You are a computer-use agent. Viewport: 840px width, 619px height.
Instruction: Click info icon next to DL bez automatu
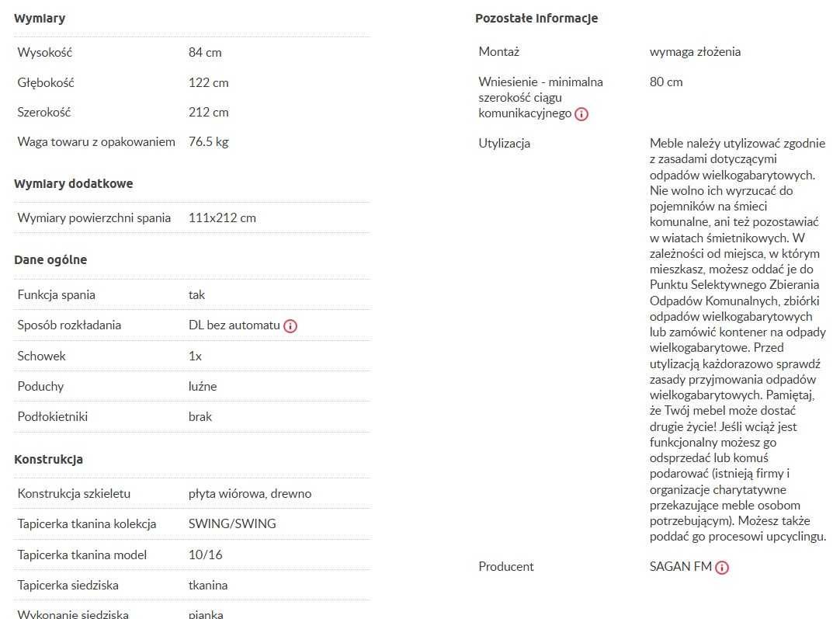(290, 326)
